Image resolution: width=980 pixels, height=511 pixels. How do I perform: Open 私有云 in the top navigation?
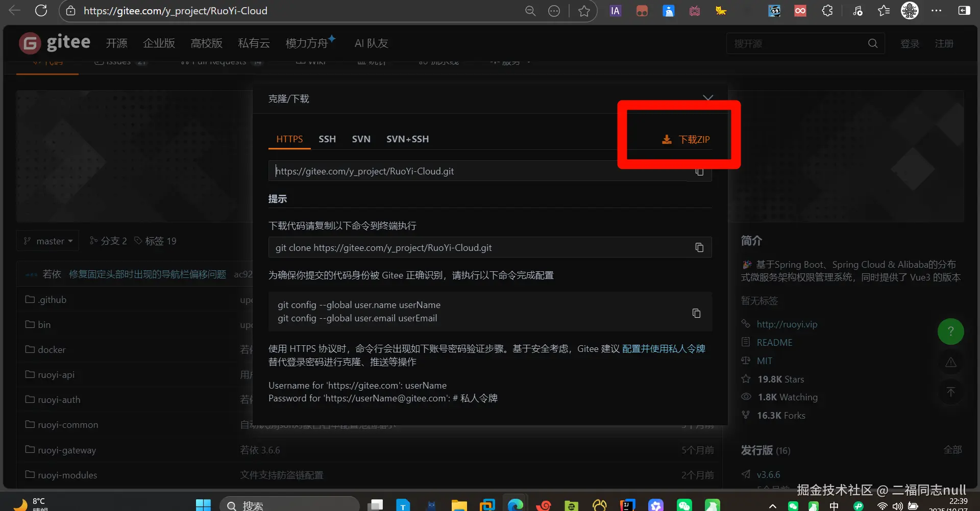click(254, 43)
